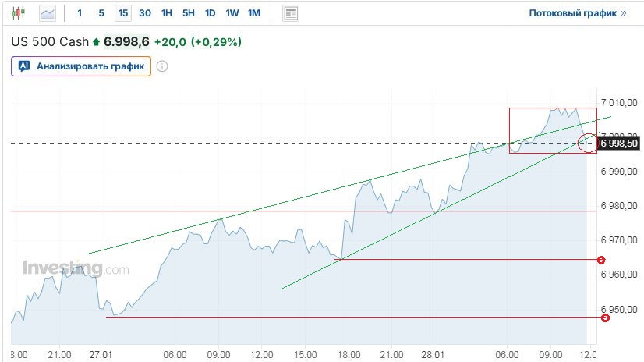Select the 5 minute timeframe
Viewport: 644px width, 362px height.
tap(101, 13)
